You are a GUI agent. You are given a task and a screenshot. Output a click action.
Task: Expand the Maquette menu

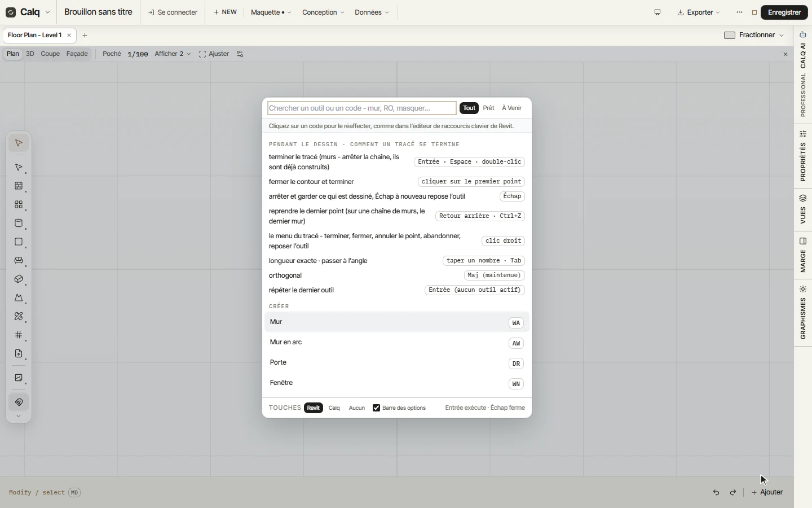[271, 12]
